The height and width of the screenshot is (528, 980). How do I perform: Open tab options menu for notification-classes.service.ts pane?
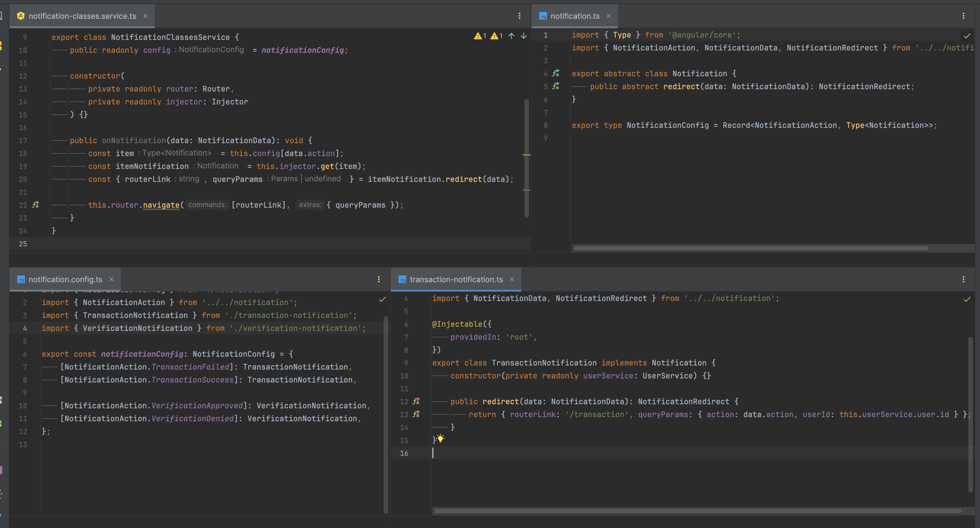point(520,16)
